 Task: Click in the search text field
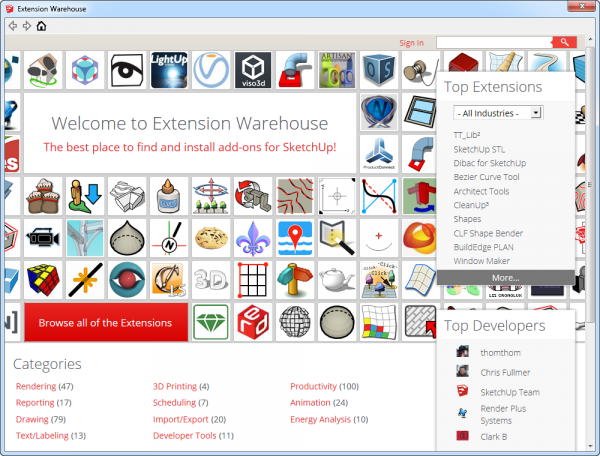click(494, 42)
